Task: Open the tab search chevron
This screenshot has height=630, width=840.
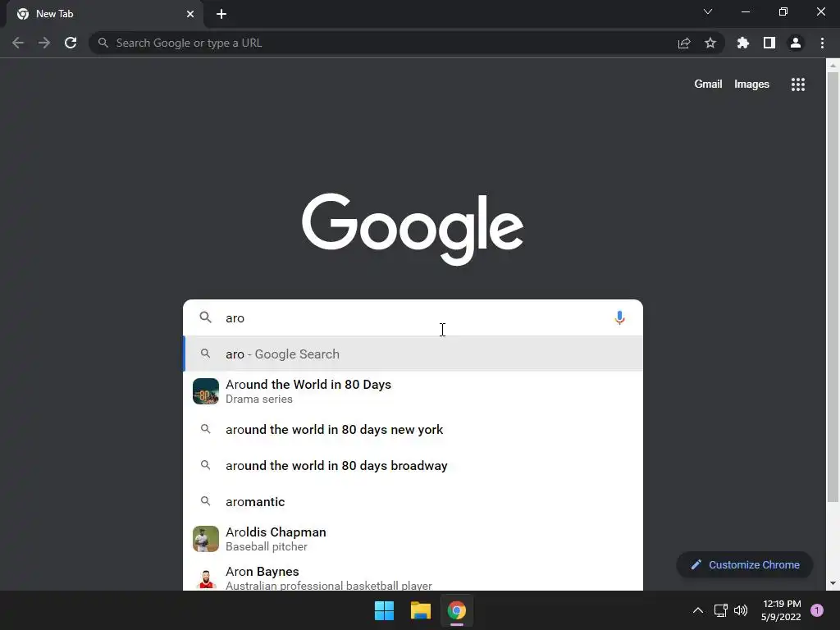Action: pyautogui.click(x=708, y=11)
